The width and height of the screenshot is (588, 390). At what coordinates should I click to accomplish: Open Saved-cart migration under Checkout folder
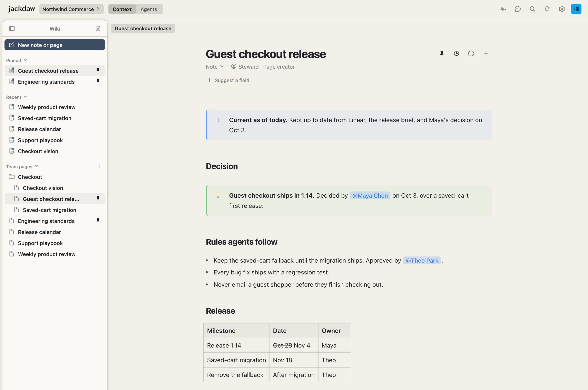[55, 210]
